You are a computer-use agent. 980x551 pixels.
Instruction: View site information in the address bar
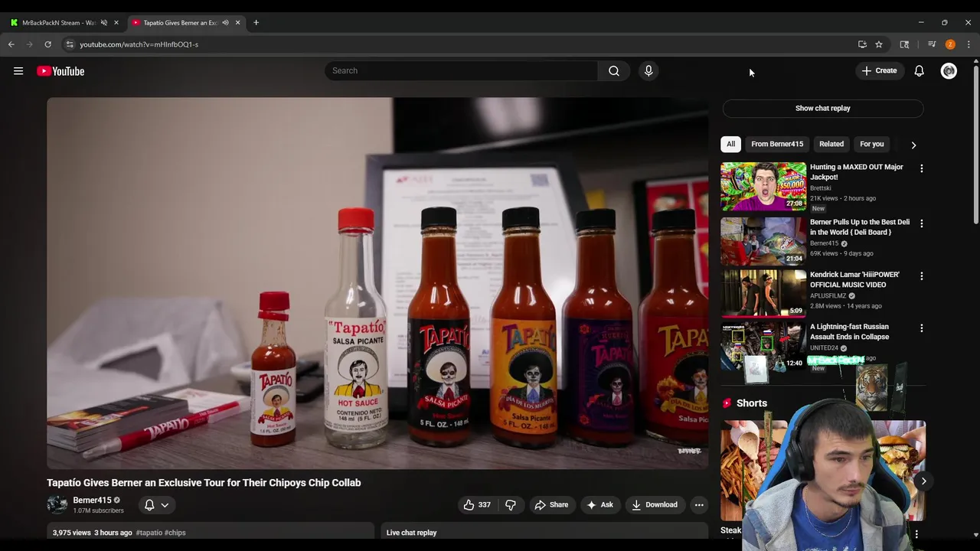pyautogui.click(x=70, y=44)
